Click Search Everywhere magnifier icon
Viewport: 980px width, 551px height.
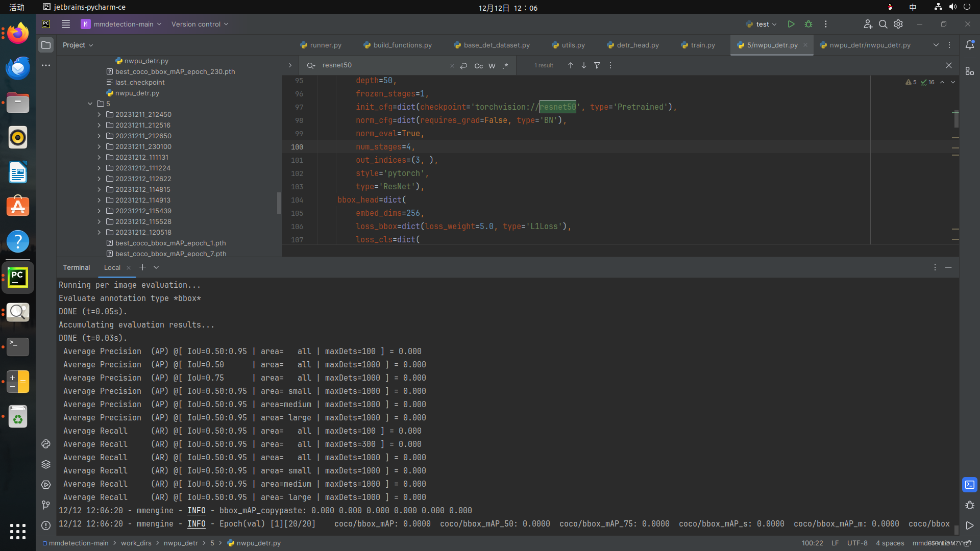click(x=883, y=24)
